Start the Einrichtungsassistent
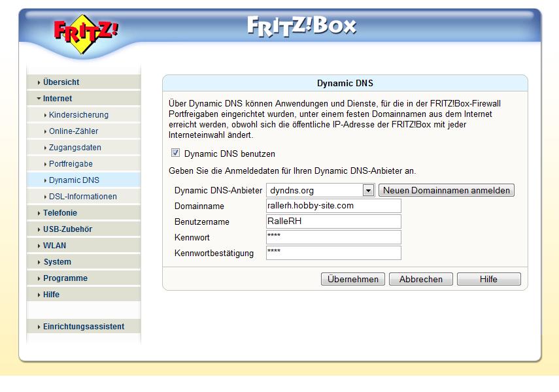Viewport: 559px width, 392px height. click(84, 327)
